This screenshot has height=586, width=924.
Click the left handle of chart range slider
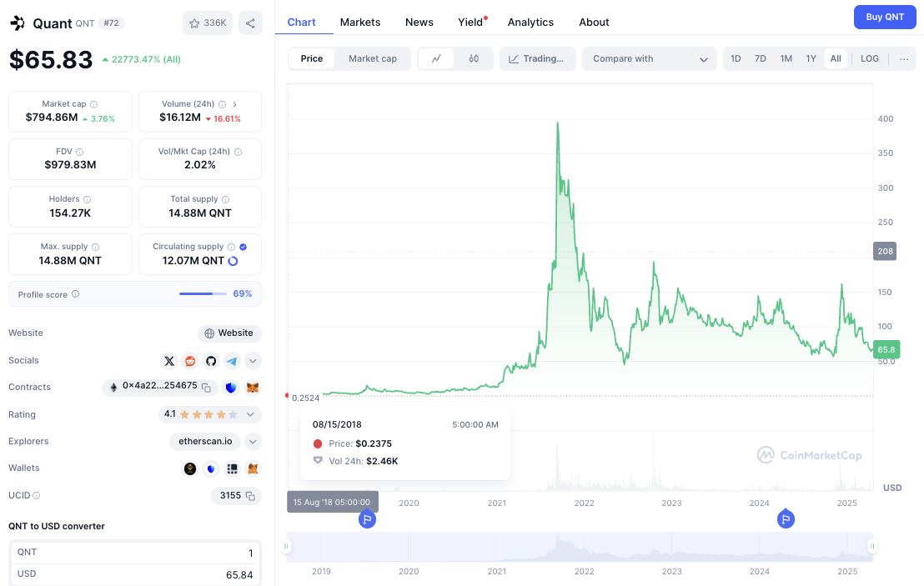tap(286, 547)
